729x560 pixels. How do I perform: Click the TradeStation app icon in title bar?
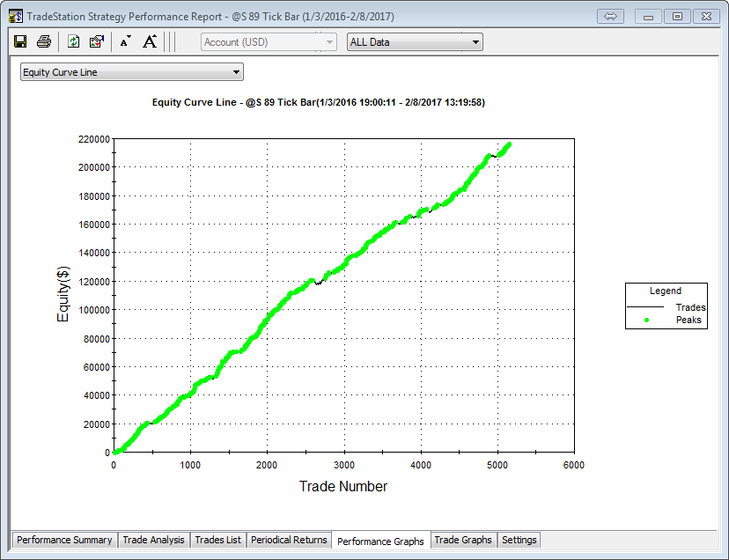(15, 16)
